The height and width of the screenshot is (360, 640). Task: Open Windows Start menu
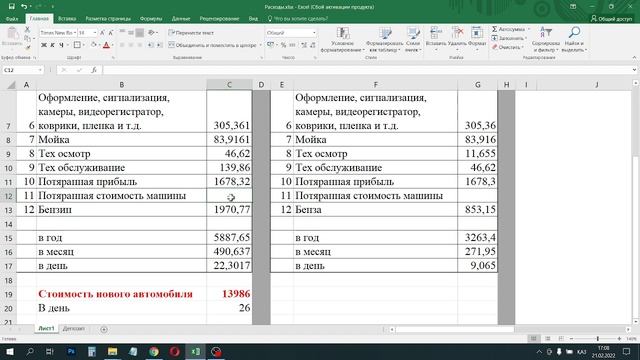pos(9,351)
